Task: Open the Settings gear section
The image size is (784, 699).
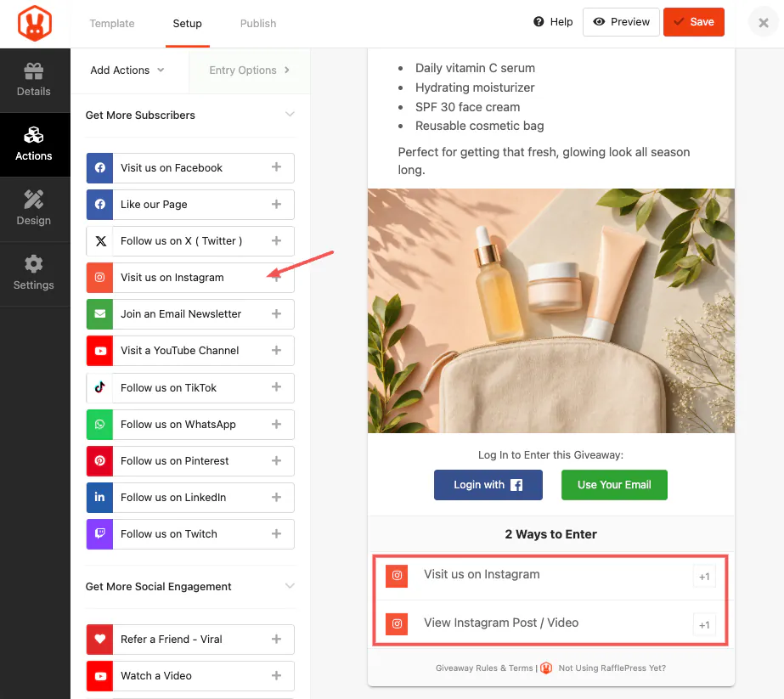Action: pos(34,273)
